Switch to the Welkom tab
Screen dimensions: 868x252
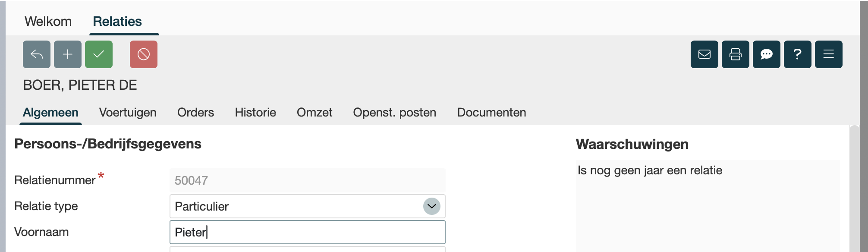pyautogui.click(x=48, y=22)
